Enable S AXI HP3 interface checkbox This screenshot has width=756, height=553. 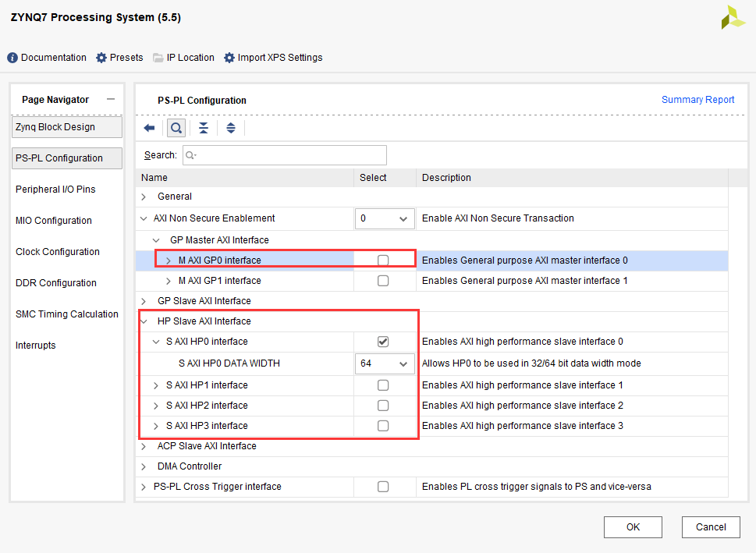383,426
